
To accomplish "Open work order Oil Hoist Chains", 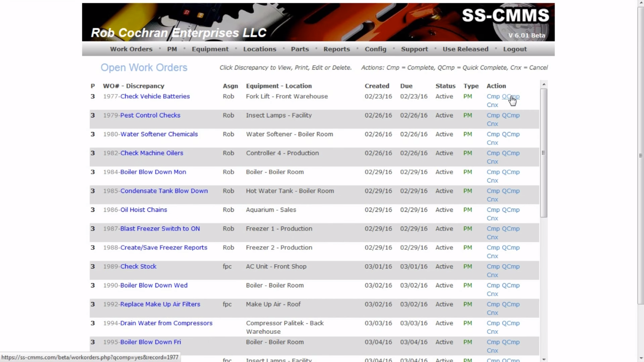I will coord(144,210).
